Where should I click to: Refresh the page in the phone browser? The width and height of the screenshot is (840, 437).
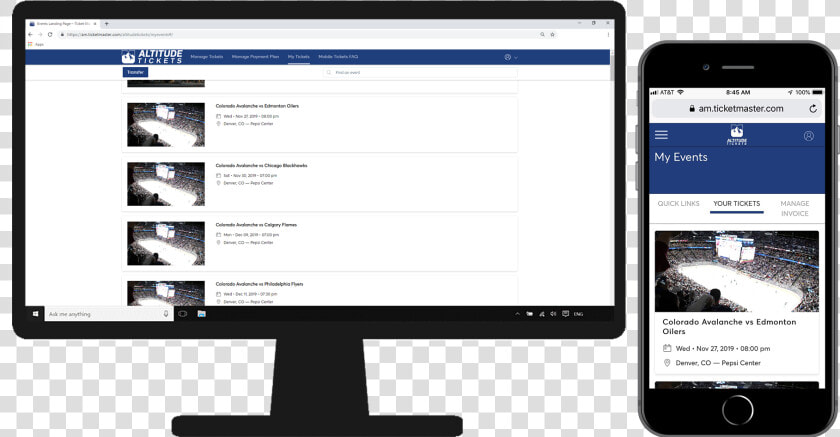(x=813, y=109)
